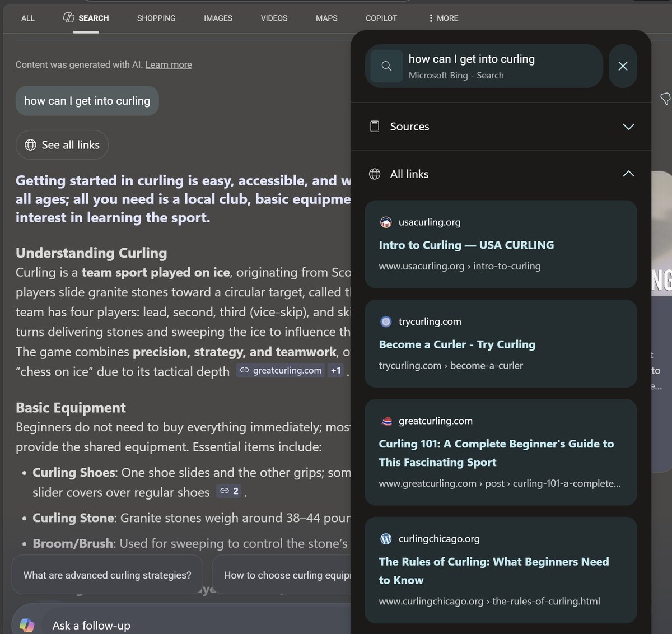Screen dimensions: 672x634
Task: Expand the Sources section chevron
Action: [x=628, y=127]
